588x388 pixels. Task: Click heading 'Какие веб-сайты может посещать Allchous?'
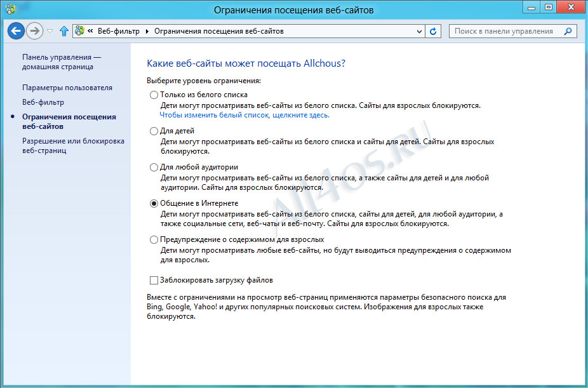click(246, 64)
